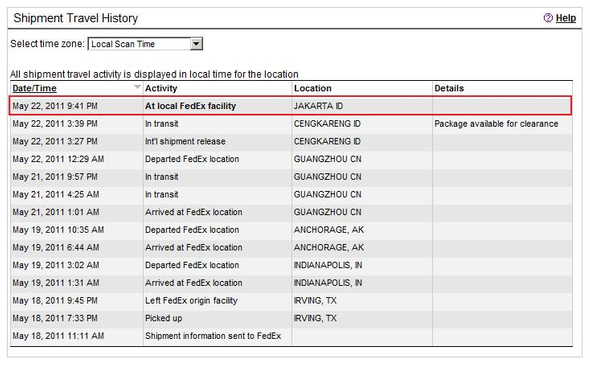Viewport: 590px width, 367px height.
Task: Select the Picked up row
Action: coord(291,318)
